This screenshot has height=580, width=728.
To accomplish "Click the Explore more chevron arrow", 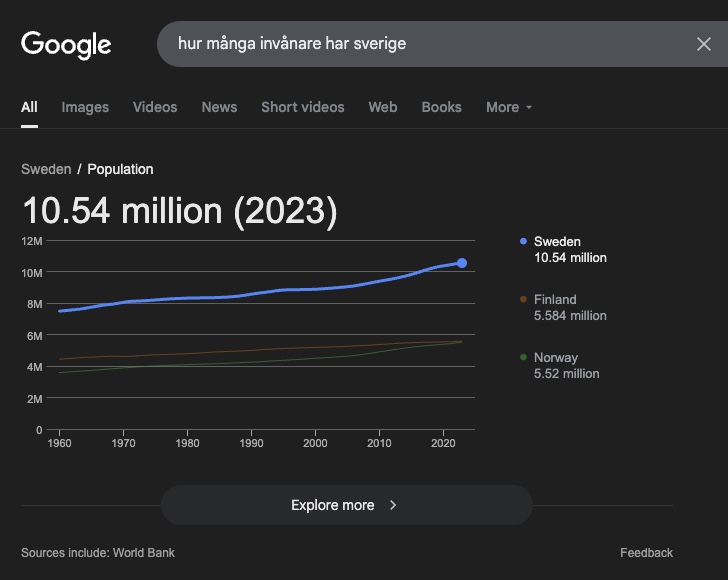I will point(393,505).
